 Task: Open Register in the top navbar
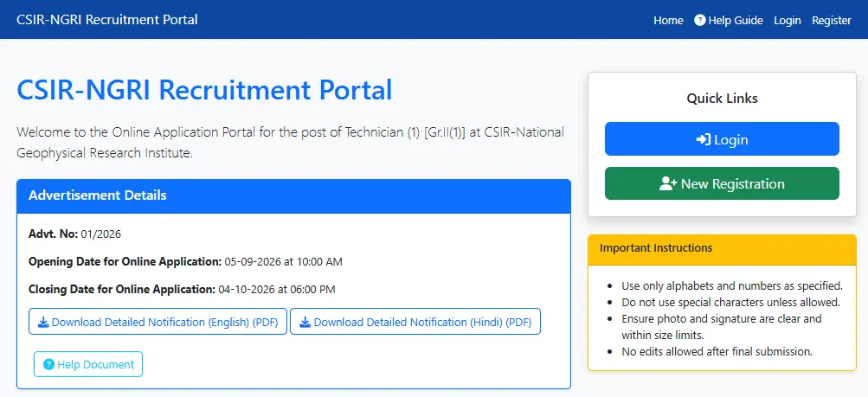832,21
